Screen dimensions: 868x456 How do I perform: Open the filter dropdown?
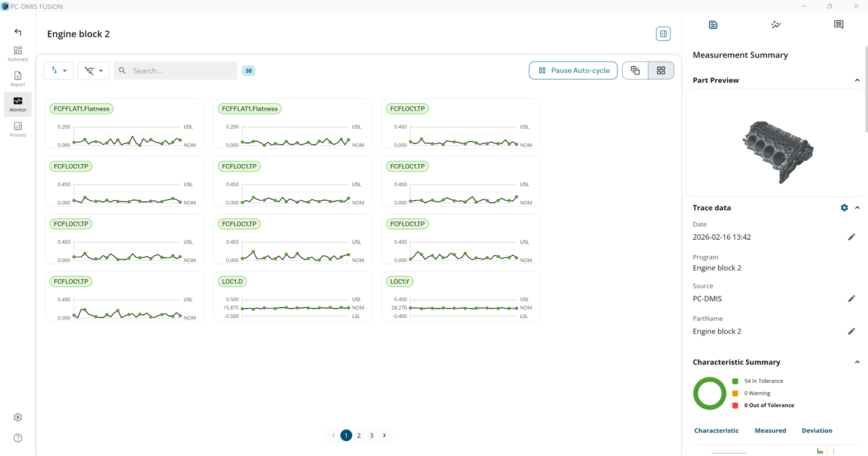point(93,70)
